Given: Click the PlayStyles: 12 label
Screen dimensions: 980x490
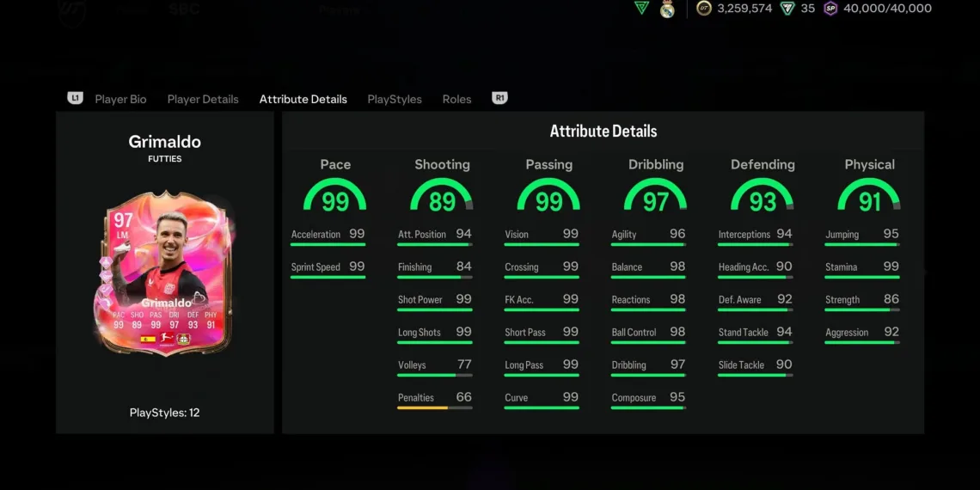Looking at the screenshot, I should tap(164, 413).
